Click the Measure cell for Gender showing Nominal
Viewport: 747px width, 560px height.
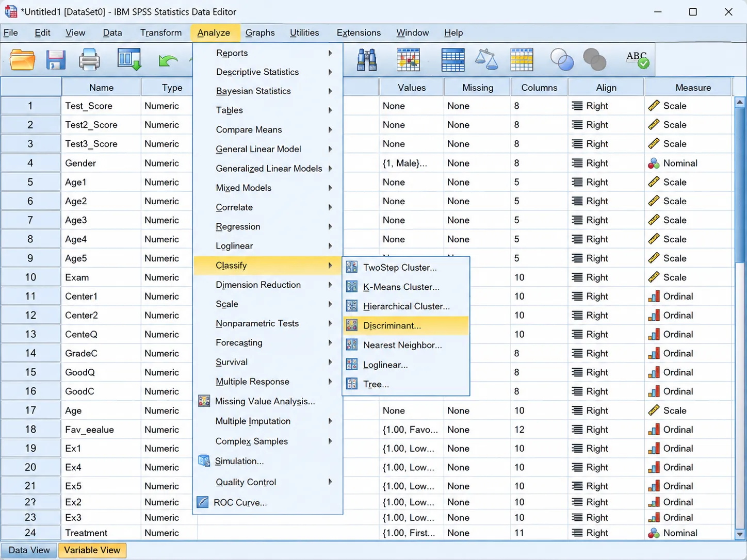point(688,163)
